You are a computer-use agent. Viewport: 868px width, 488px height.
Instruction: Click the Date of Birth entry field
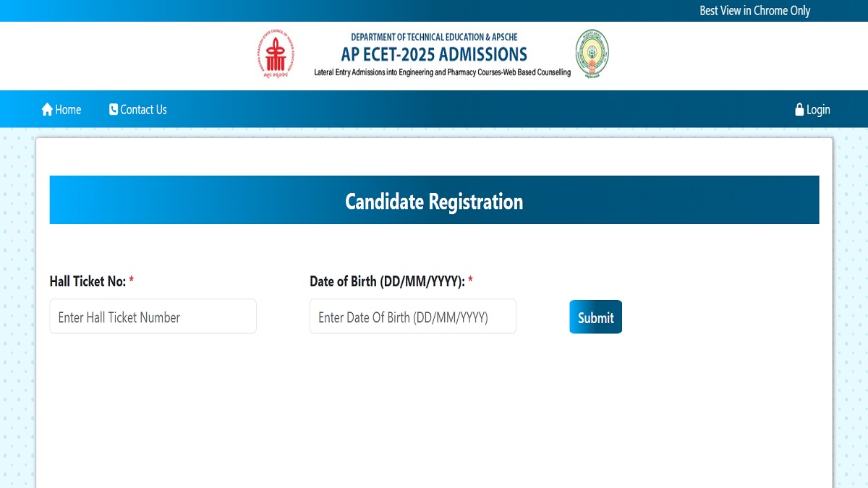point(412,316)
